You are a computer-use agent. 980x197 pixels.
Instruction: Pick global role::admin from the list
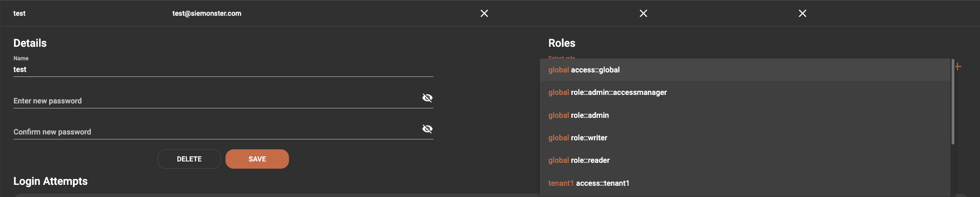point(578,115)
